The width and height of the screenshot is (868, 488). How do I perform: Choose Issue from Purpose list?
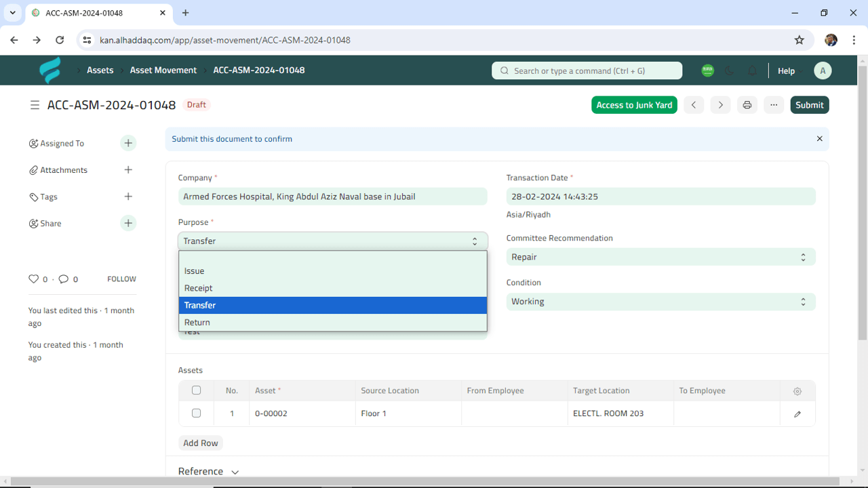pos(332,271)
